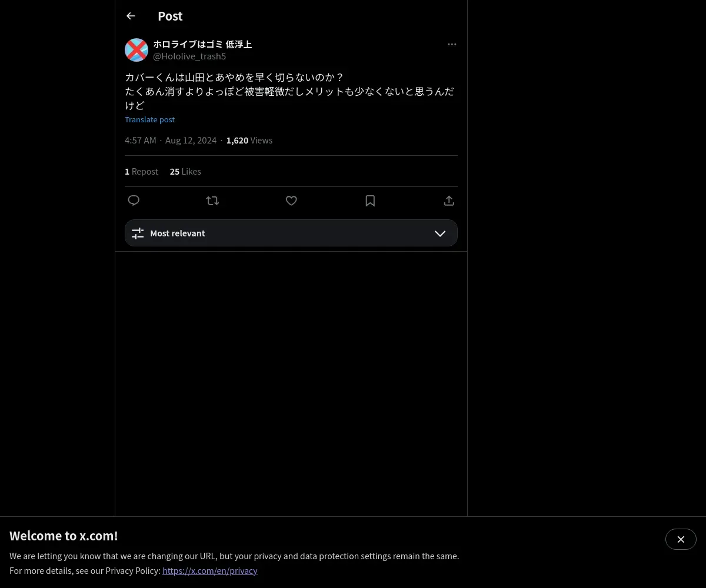The image size is (706, 588).
Task: Open the profile avatar with red X
Action: (x=136, y=50)
